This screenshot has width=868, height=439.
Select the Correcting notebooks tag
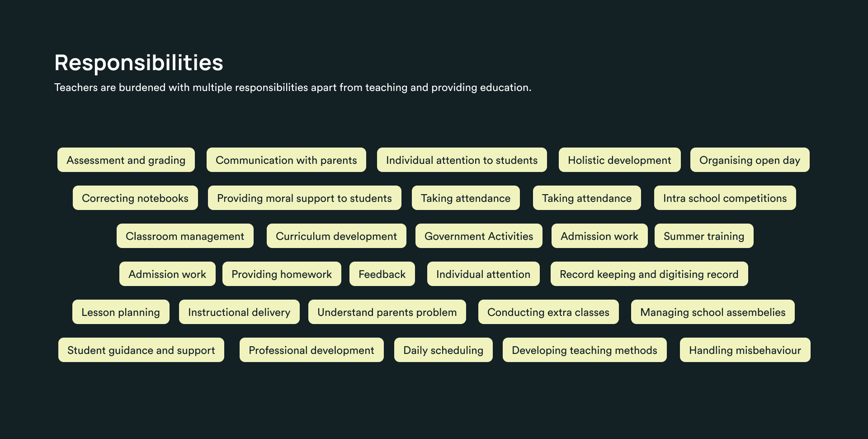(135, 198)
